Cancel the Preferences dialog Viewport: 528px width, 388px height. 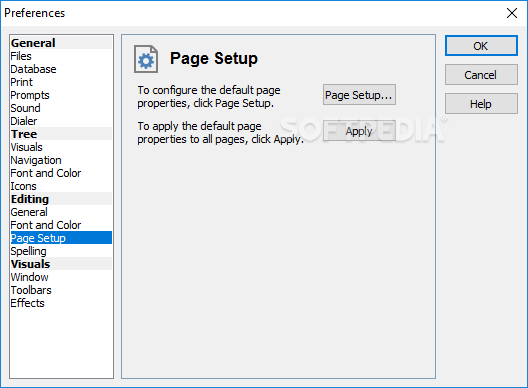(x=481, y=75)
